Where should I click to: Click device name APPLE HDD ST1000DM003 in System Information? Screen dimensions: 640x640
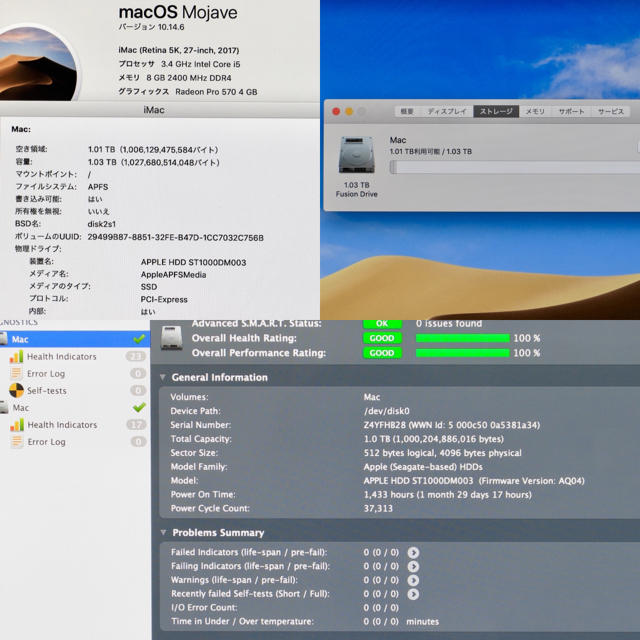193,262
